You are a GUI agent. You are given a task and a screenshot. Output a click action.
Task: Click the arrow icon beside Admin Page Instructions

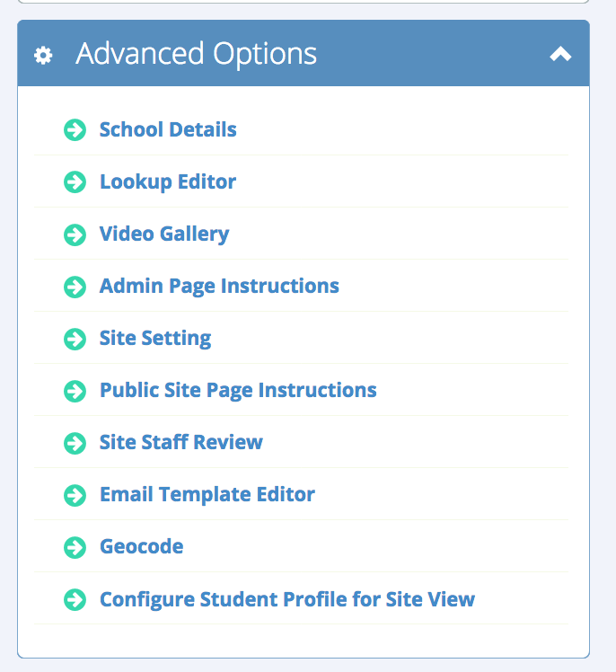[x=75, y=287]
